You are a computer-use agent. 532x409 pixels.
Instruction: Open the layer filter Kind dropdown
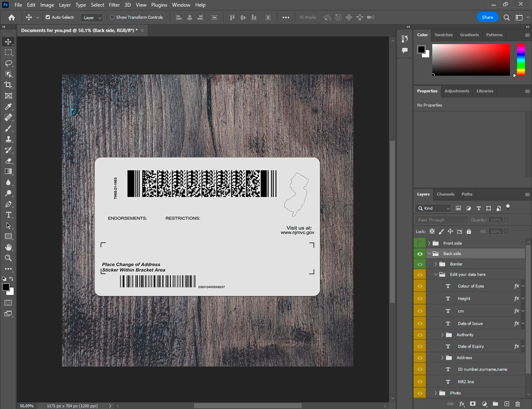433,208
